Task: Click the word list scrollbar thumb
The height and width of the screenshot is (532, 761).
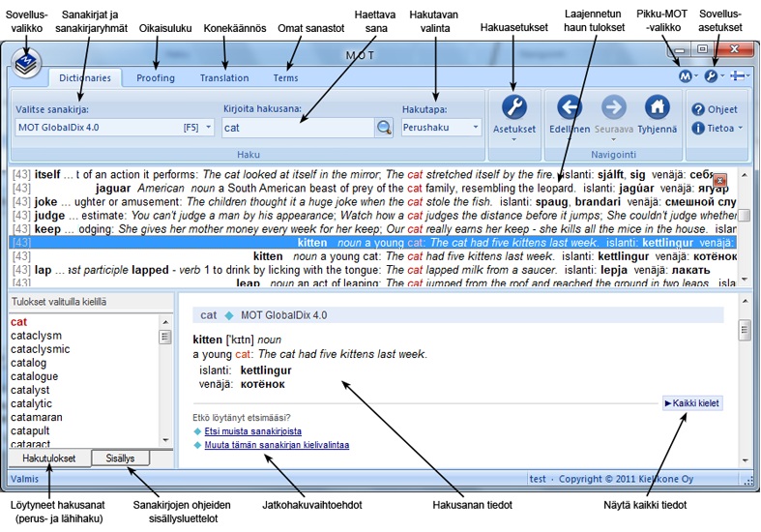Action: pos(165,337)
